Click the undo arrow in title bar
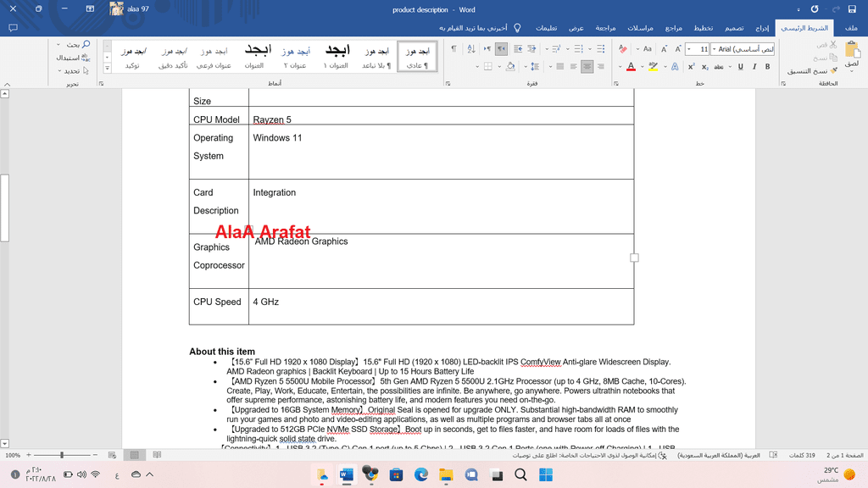The image size is (868, 488). click(815, 9)
